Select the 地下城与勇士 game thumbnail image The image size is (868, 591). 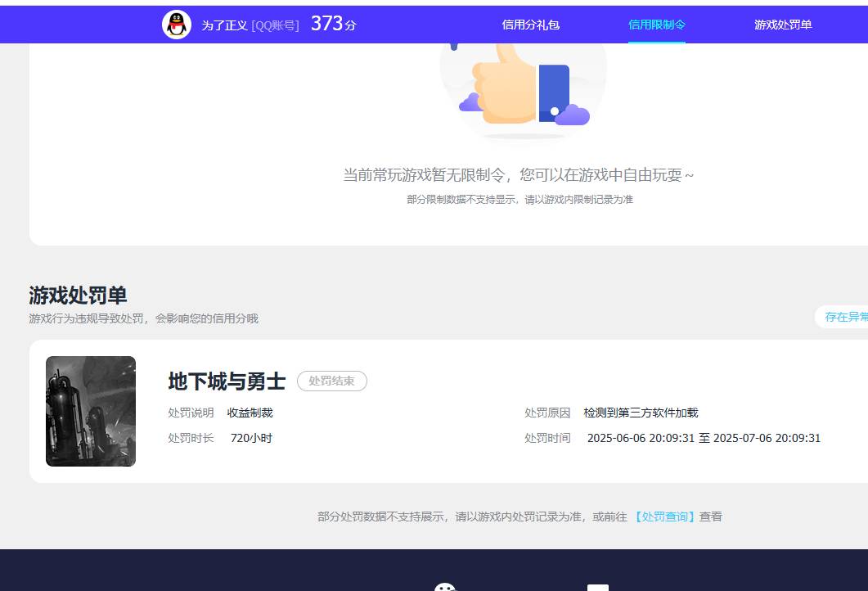90,412
